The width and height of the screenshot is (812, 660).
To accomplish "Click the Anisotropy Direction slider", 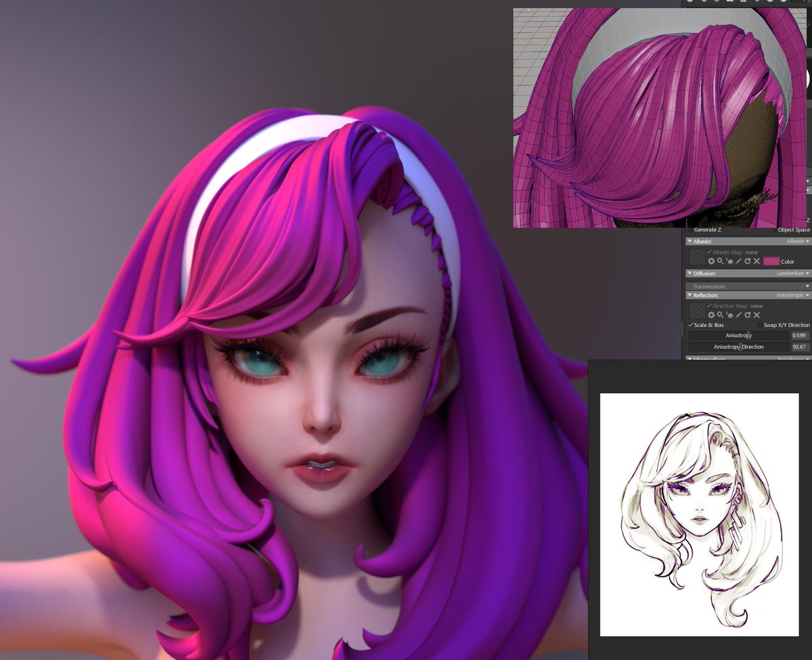I will (x=738, y=347).
